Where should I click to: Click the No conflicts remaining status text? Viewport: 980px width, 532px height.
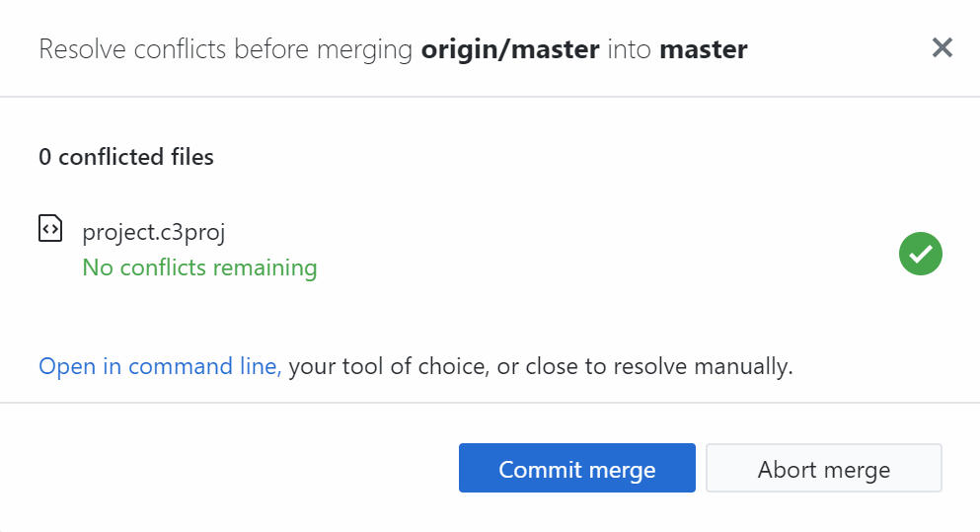pyautogui.click(x=199, y=267)
